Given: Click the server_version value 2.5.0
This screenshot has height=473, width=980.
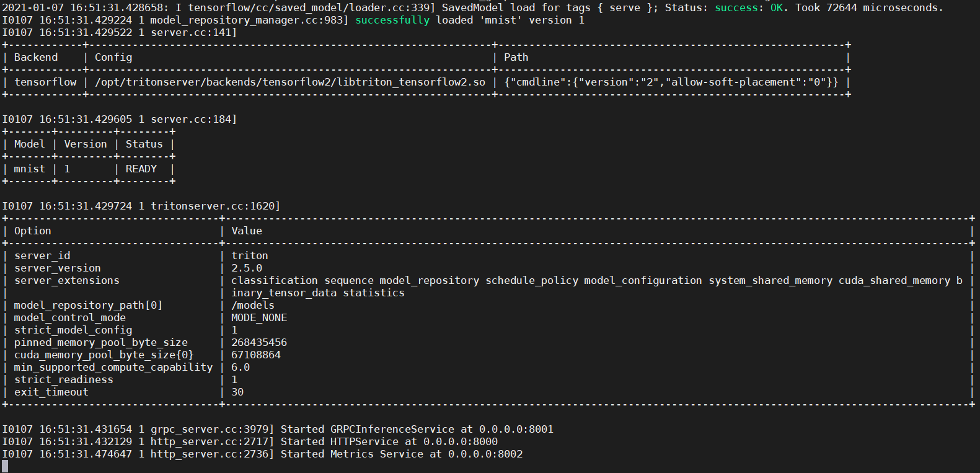Looking at the screenshot, I should pos(246,268).
